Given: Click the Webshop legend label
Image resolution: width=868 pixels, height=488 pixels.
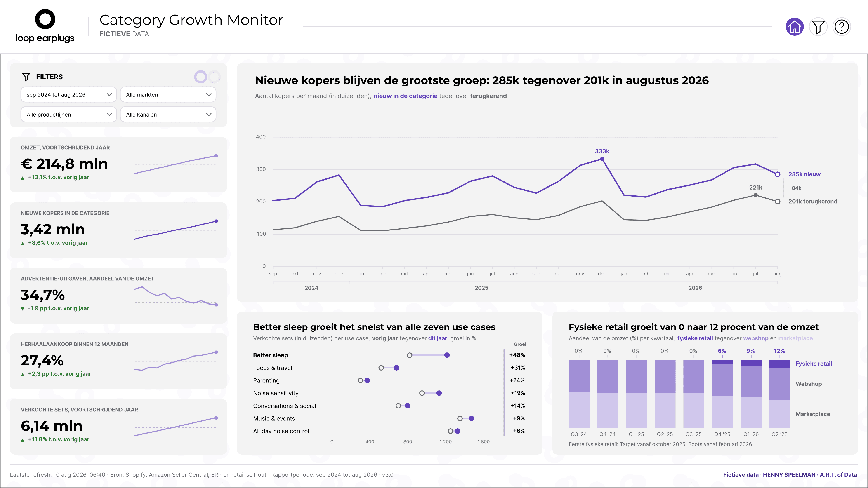Looking at the screenshot, I should click(808, 384).
